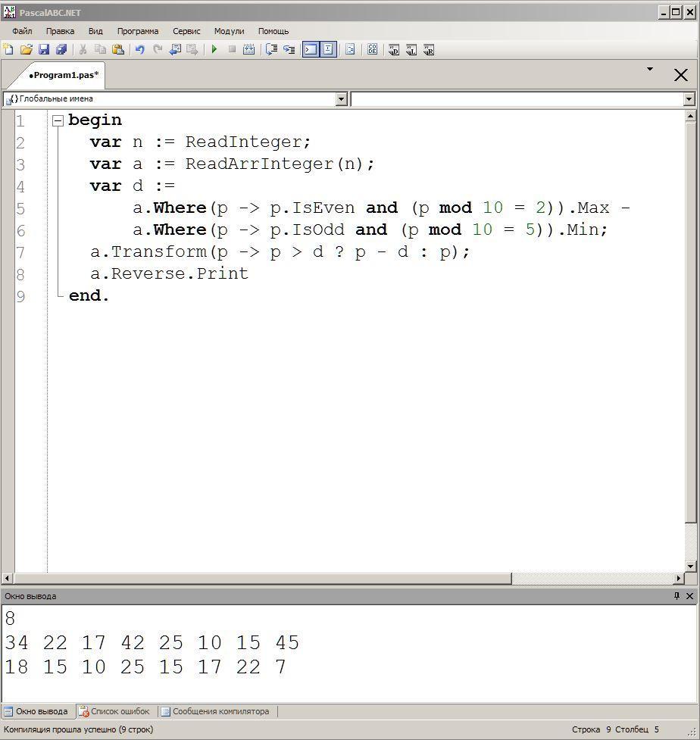
Task: Paste from clipboard with the paste icon
Action: [118, 49]
